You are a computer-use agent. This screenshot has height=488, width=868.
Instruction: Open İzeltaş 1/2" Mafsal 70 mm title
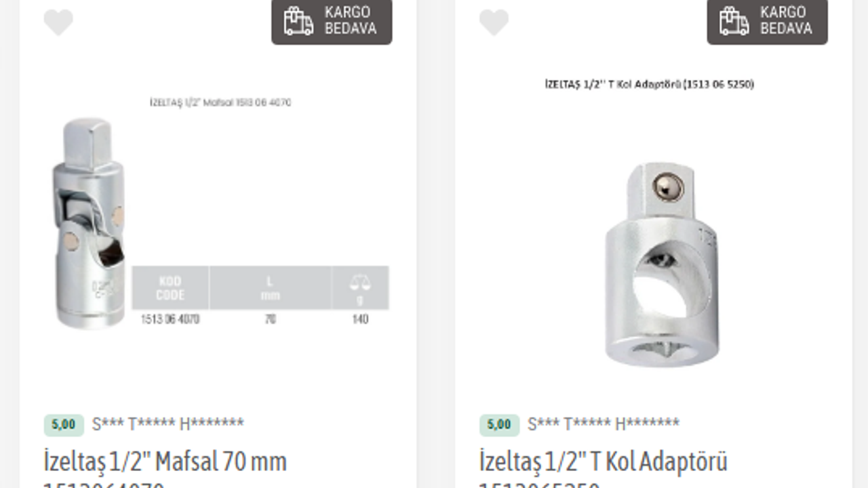(x=165, y=462)
